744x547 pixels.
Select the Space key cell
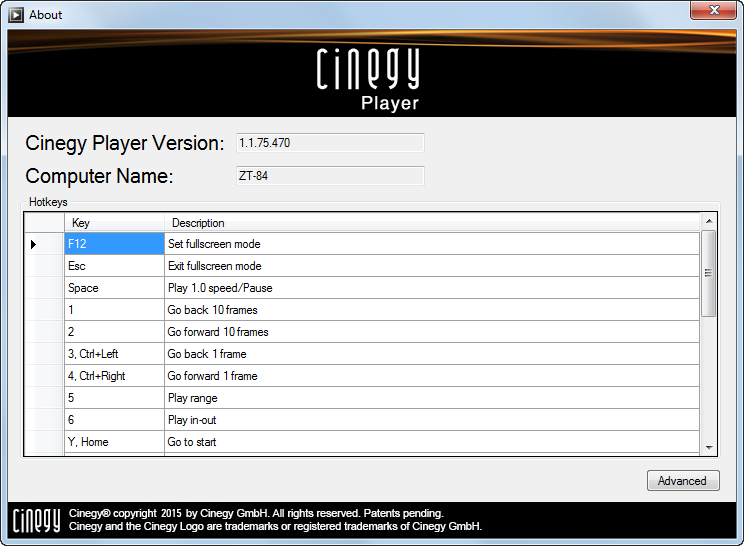pyautogui.click(x=114, y=288)
